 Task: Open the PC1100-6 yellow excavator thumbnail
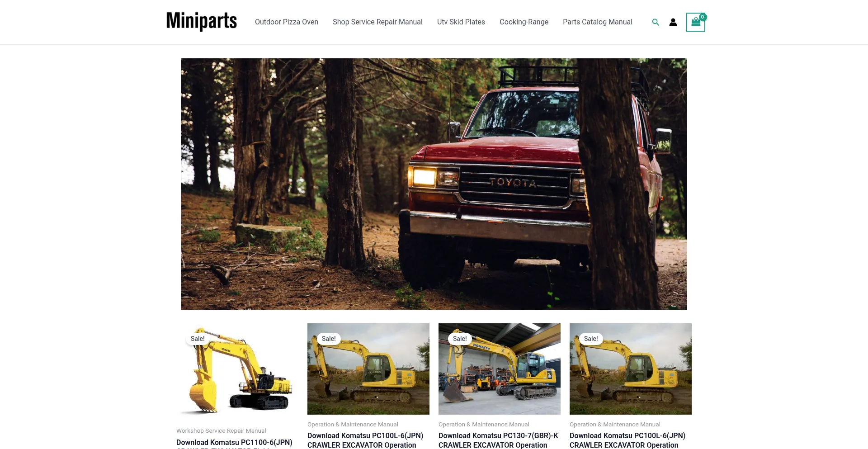237,369
